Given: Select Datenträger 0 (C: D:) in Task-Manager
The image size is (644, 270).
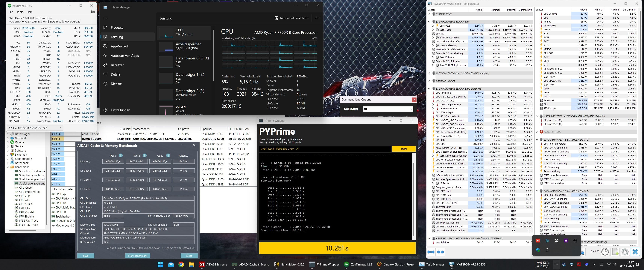Looking at the screenshot, I should click(184, 62).
